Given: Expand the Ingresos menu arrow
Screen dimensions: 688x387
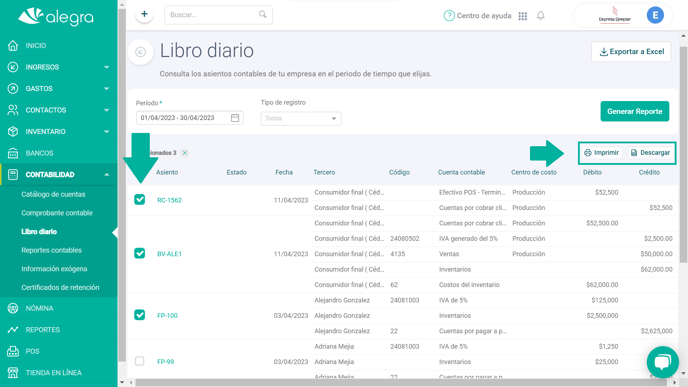Looking at the screenshot, I should click(x=106, y=67).
